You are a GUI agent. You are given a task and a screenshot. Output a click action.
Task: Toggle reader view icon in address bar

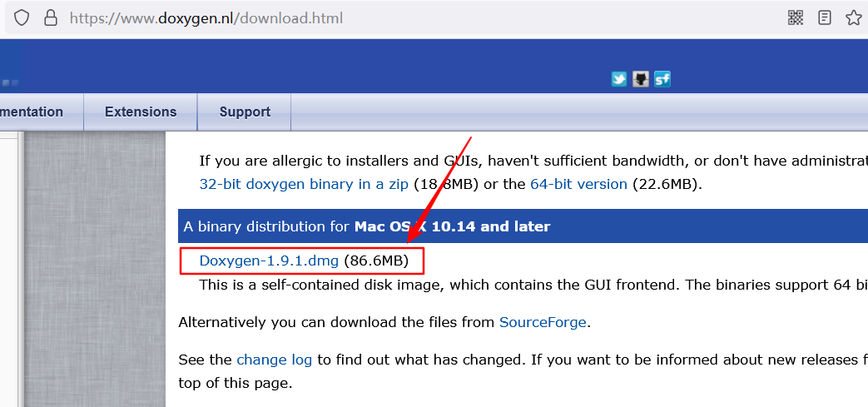825,17
